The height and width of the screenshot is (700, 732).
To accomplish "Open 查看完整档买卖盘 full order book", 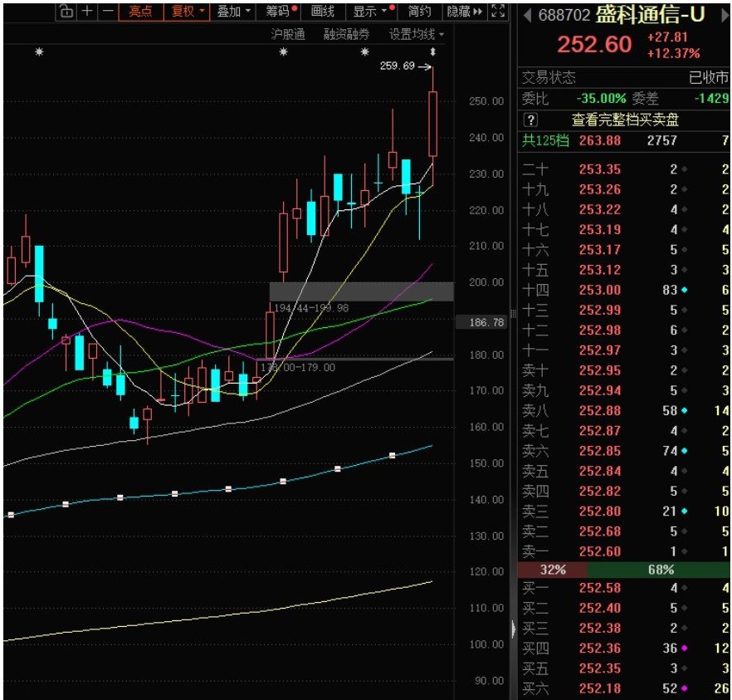I will pyautogui.click(x=625, y=120).
